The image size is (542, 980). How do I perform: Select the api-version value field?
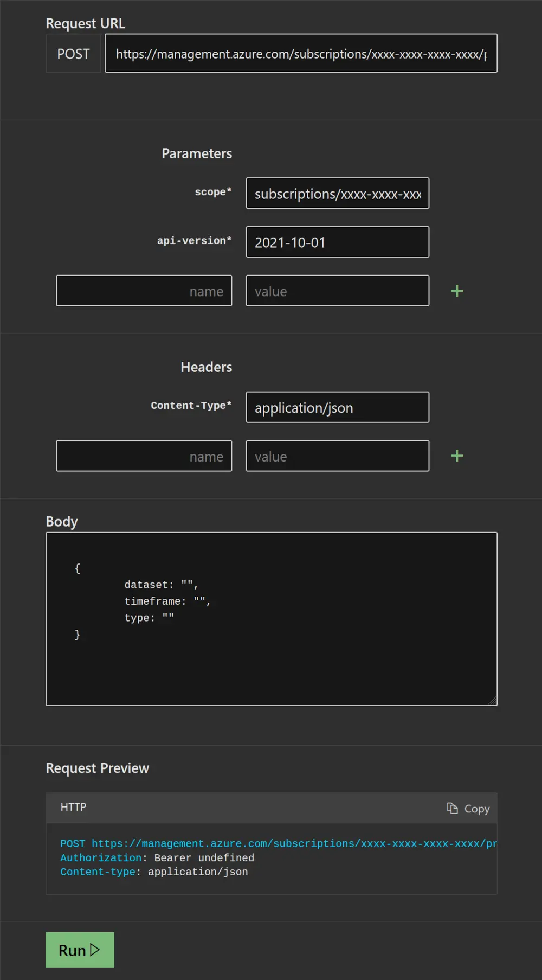coord(337,242)
